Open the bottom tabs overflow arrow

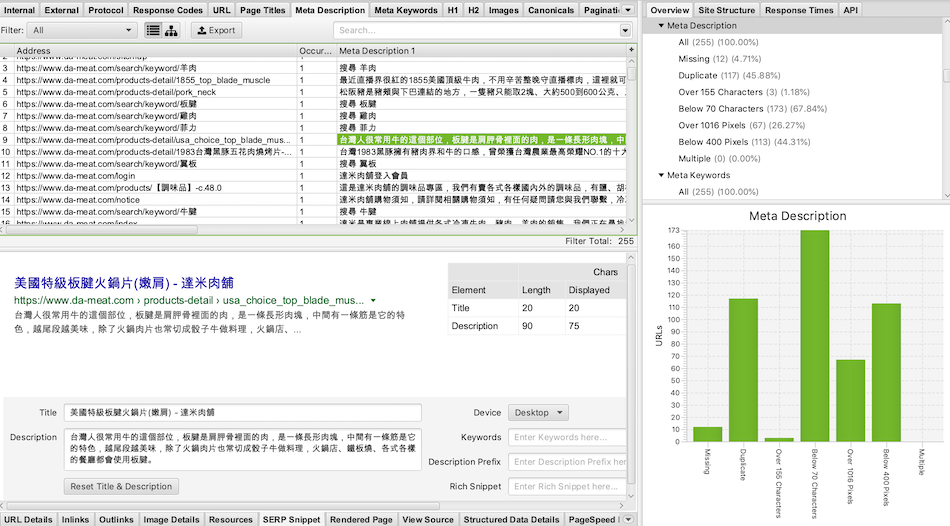628,519
